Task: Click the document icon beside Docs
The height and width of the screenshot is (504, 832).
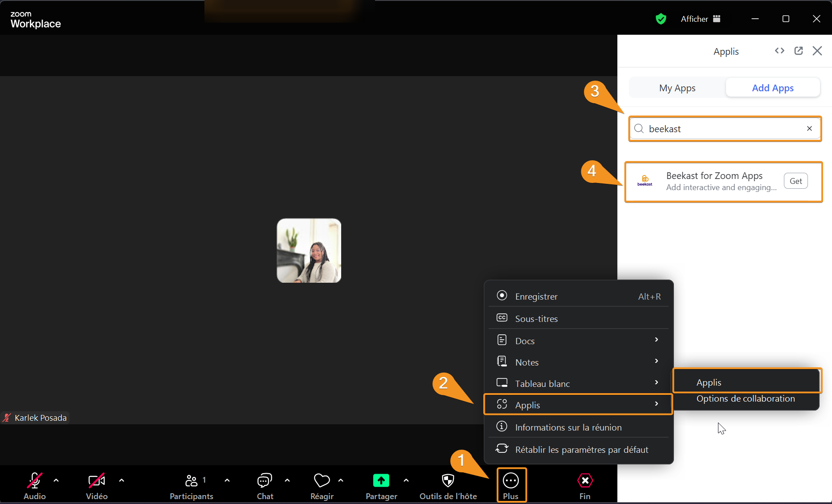Action: (502, 340)
